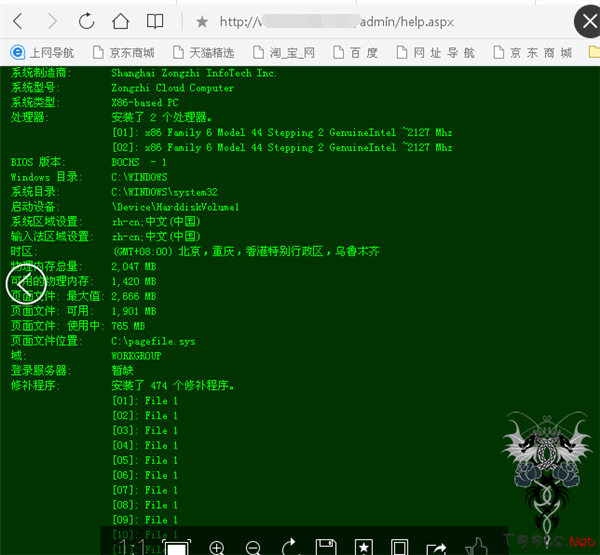Open the 百度 bookmark
This screenshot has width=600, height=555.
click(x=355, y=53)
